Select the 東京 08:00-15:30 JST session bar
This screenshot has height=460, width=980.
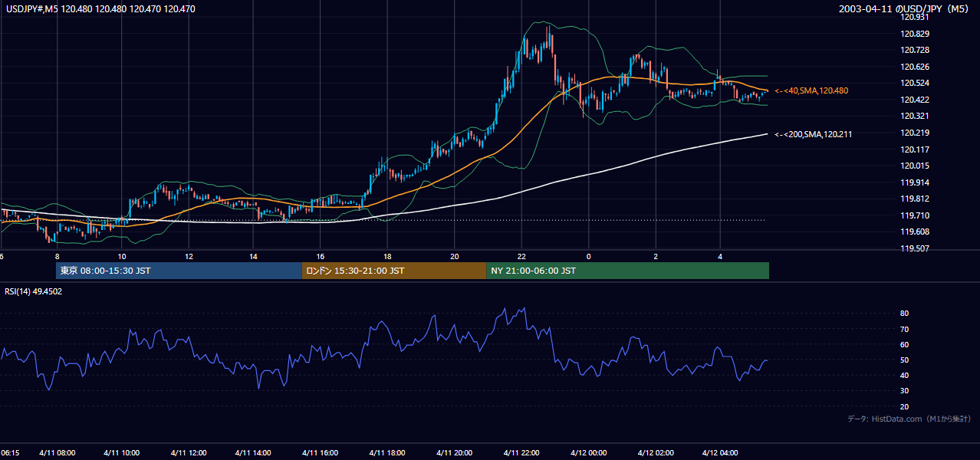tap(179, 271)
